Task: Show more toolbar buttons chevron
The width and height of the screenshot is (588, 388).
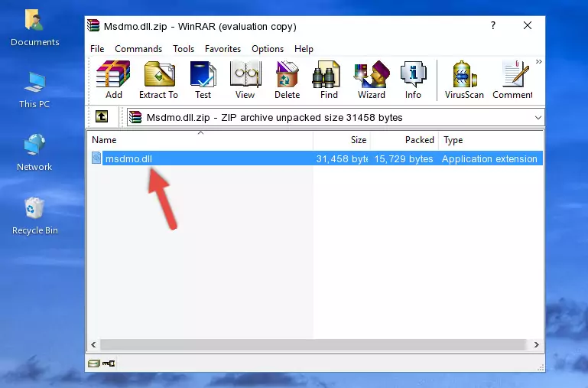Action: (539, 61)
